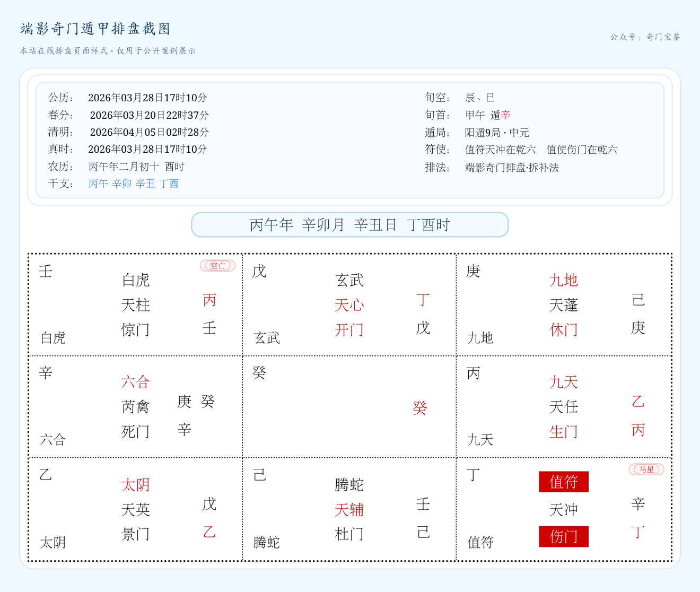This screenshot has width=700, height=592.
Task: Click the black 太阴 under 乙 in the 天英 palace
Action: point(53,543)
